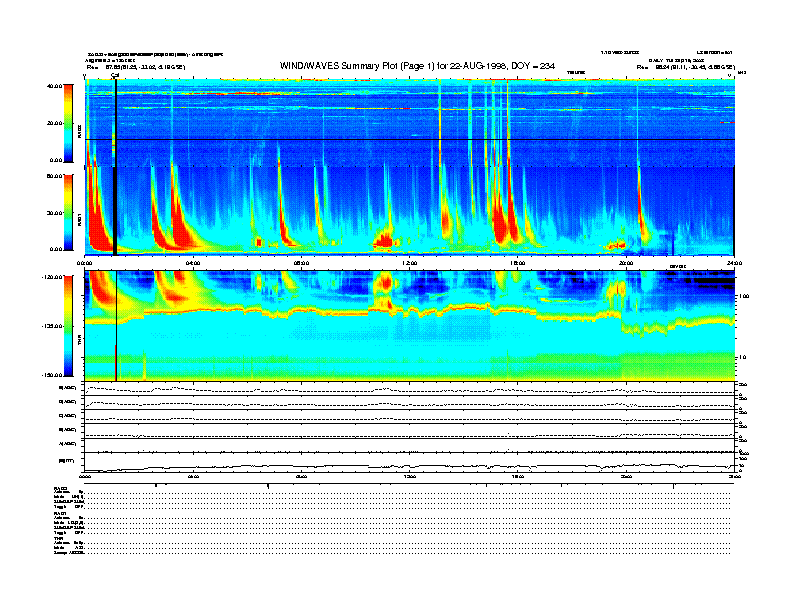Click the RAD1 heading in bottom status table
Screen dimensions: 792x612
(60, 514)
